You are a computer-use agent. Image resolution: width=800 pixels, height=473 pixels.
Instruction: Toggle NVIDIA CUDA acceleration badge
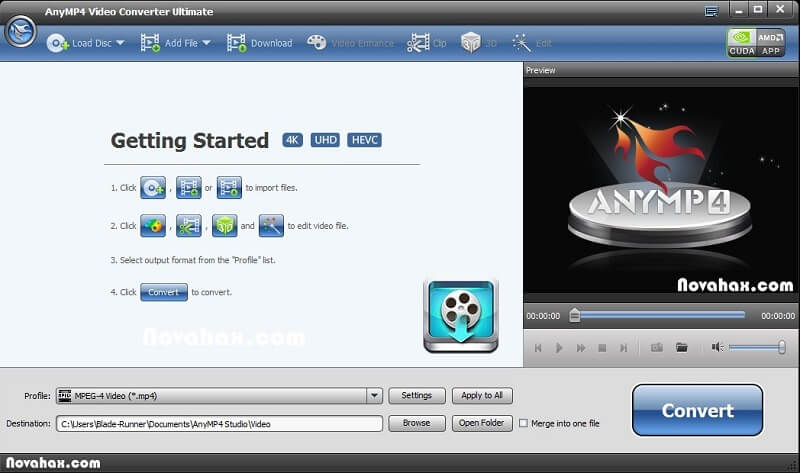point(741,43)
